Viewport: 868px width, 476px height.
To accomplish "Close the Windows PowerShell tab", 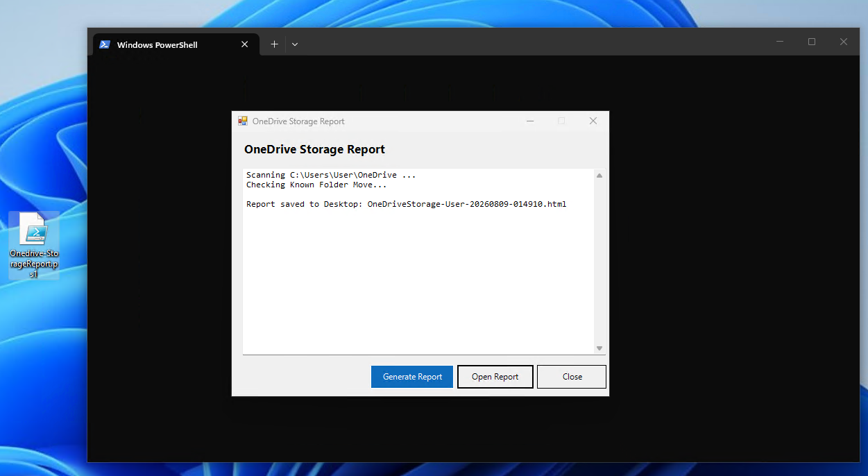I will (244, 44).
